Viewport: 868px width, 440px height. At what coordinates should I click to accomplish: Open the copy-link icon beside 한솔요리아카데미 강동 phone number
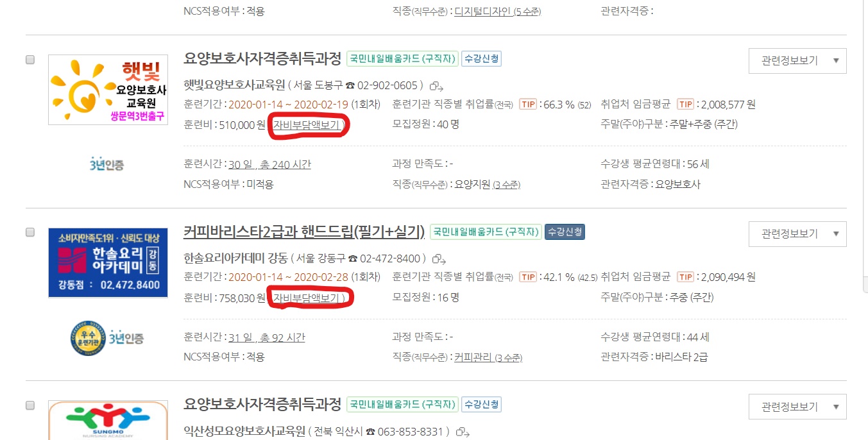click(x=439, y=259)
